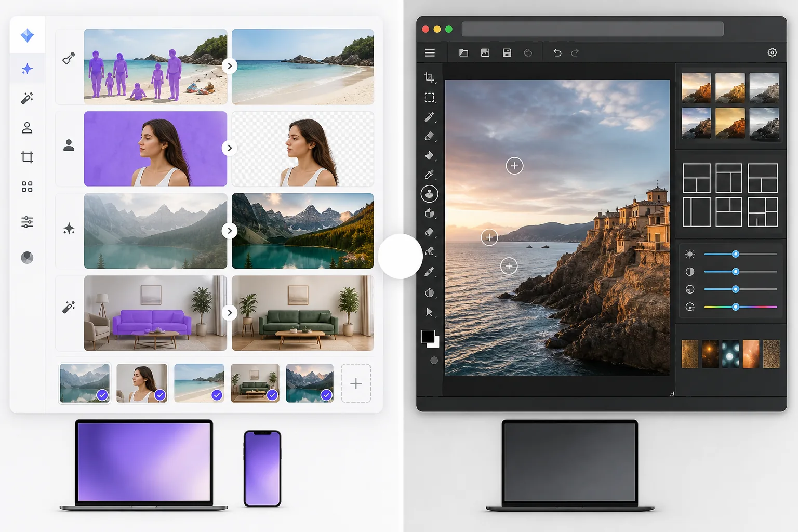Select the crop tool in the dark editor toolbox
798x532 pixels.
(429, 77)
